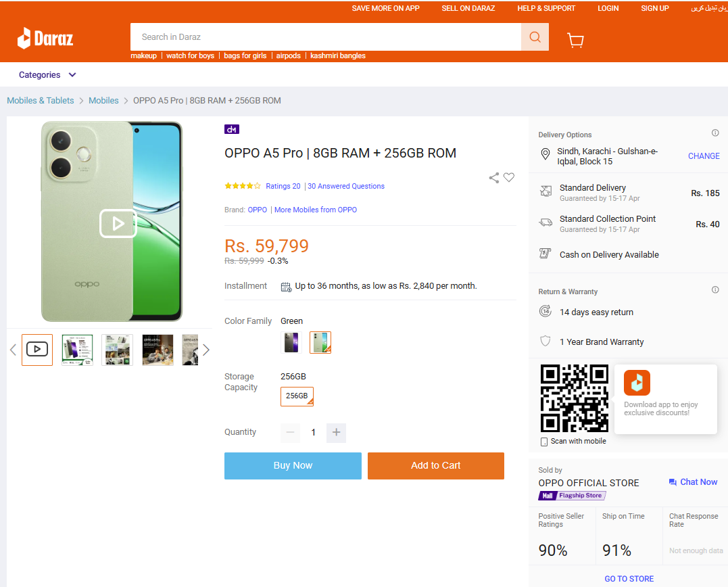
Task: Open SELL ON DARAZ menu item
Action: point(468,8)
